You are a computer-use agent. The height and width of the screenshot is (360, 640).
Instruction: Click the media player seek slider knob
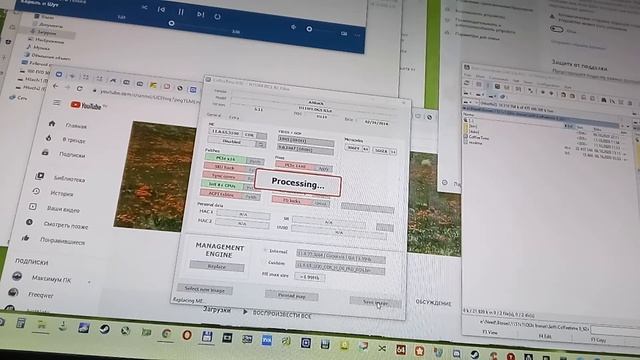[171, 23]
